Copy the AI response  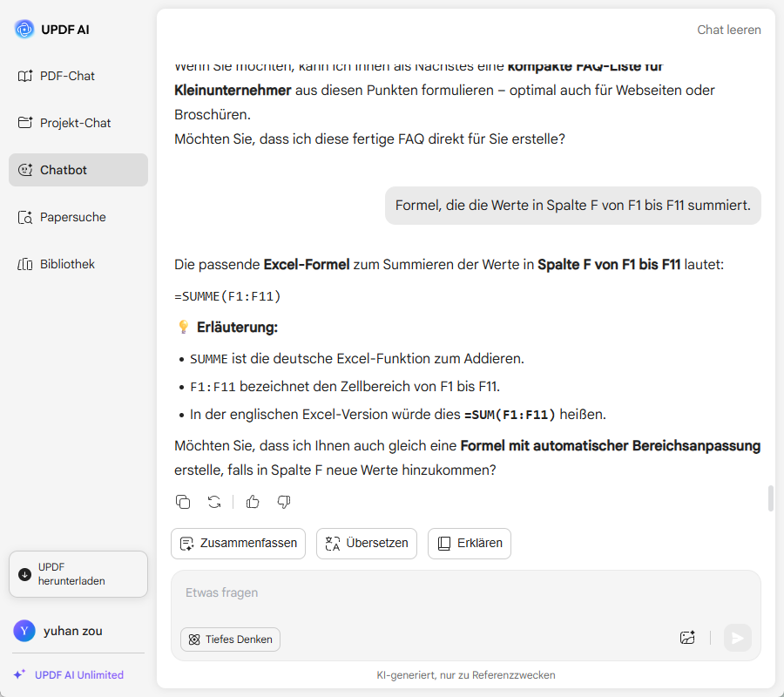pyautogui.click(x=183, y=502)
